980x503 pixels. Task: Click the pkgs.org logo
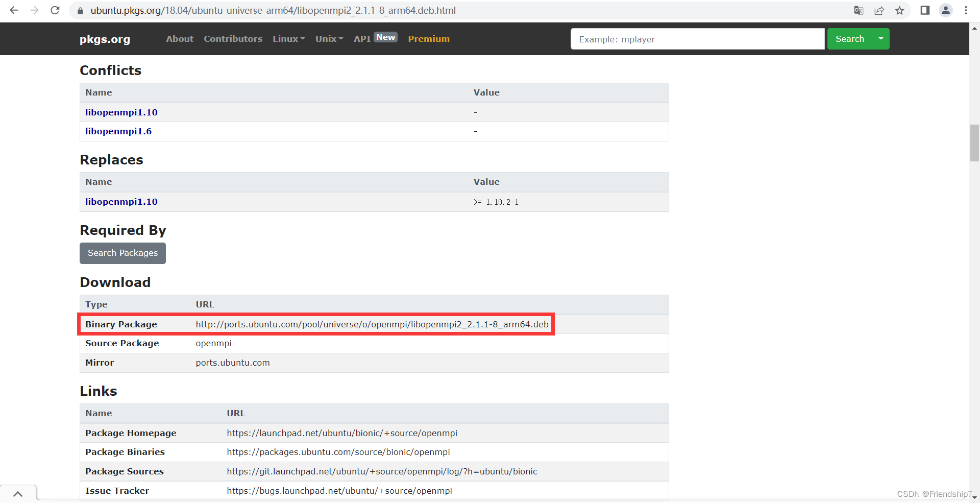click(x=105, y=39)
